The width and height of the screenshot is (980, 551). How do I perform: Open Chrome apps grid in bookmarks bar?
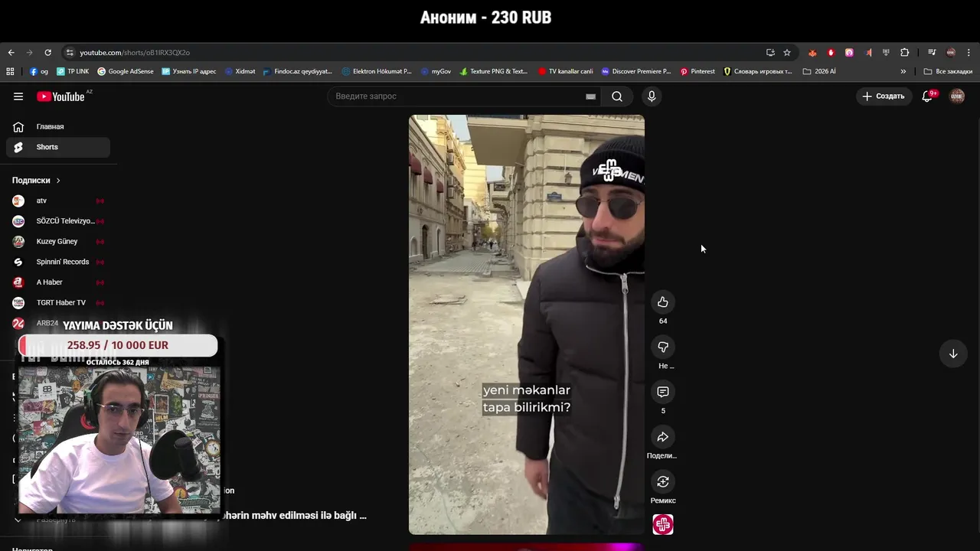click(10, 71)
